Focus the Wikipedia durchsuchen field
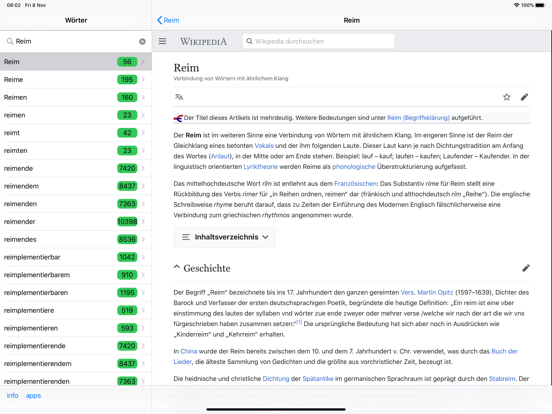The image size is (552, 414). coord(319,41)
